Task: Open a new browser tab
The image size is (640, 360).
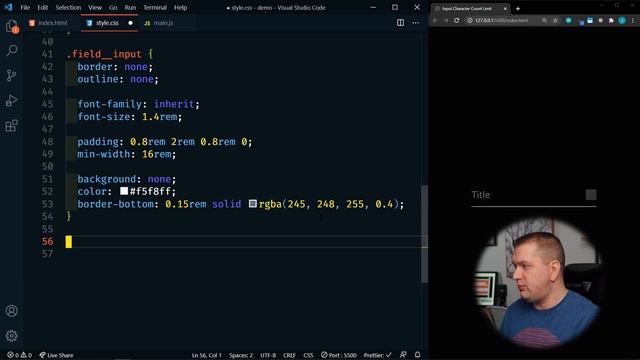Action: click(x=518, y=9)
